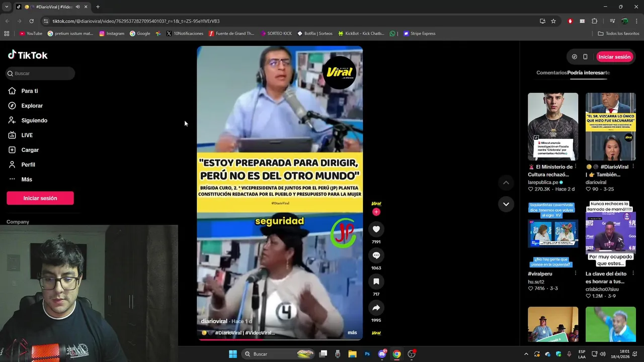644x362 pixels.
Task: Open Ministerio de Cultura video thumbnail
Action: point(553,127)
